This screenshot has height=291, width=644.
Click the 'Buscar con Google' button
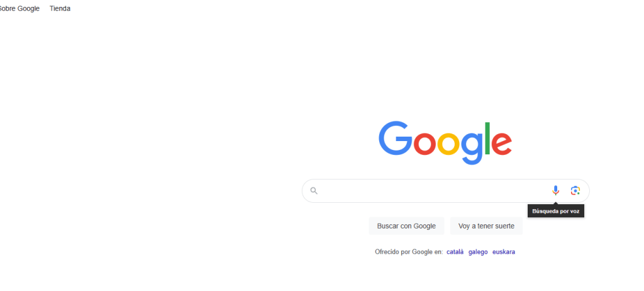406,226
